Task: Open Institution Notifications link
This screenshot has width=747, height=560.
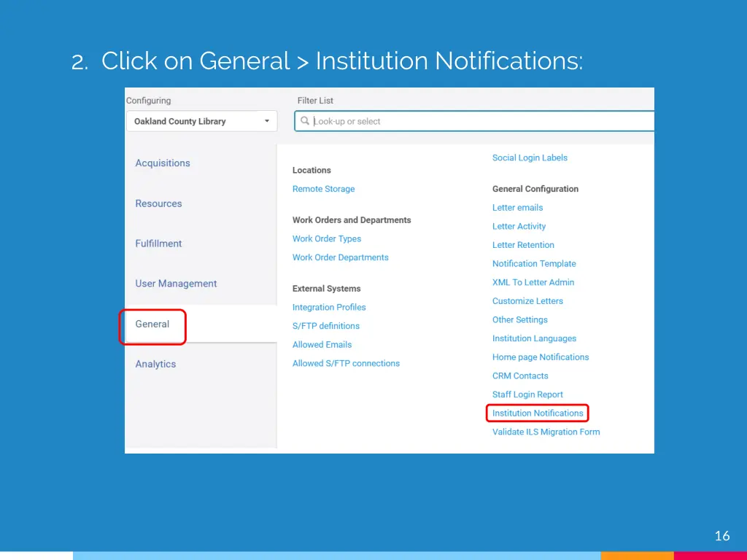Action: coord(538,413)
